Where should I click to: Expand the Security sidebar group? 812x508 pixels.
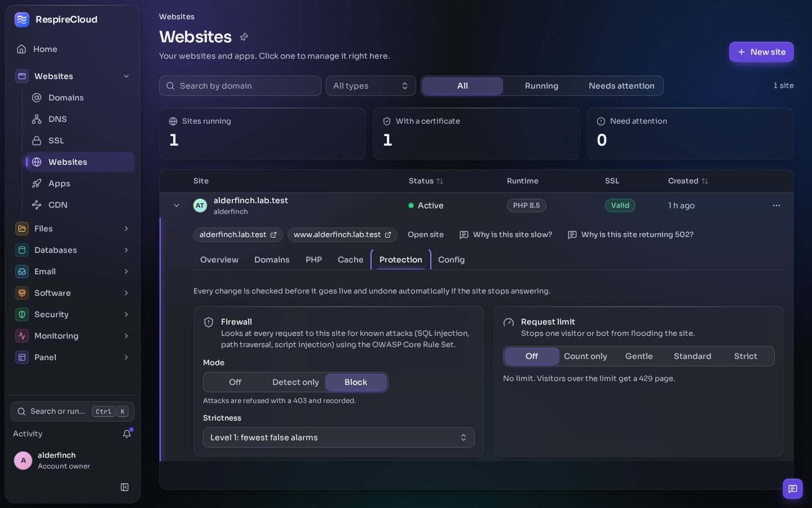pyautogui.click(x=126, y=314)
